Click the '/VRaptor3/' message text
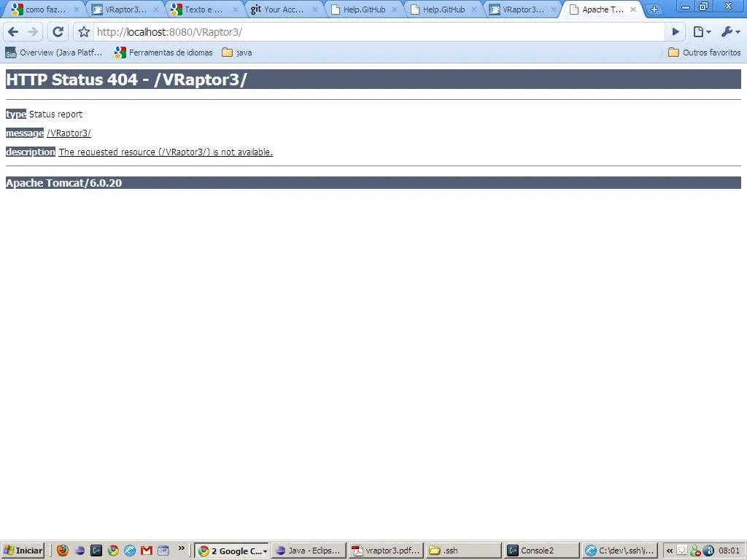The width and height of the screenshot is (747, 560). point(69,133)
